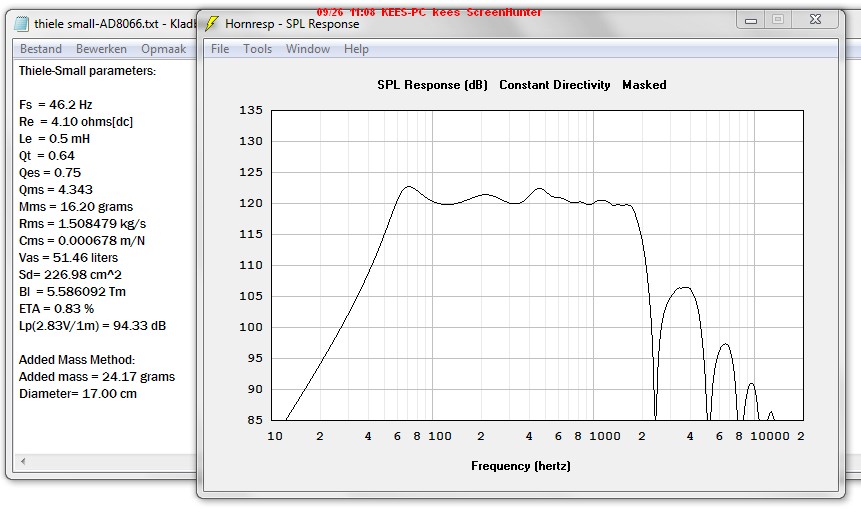861x513 pixels.
Task: Open the Help menu in Hornresp
Action: (356, 49)
